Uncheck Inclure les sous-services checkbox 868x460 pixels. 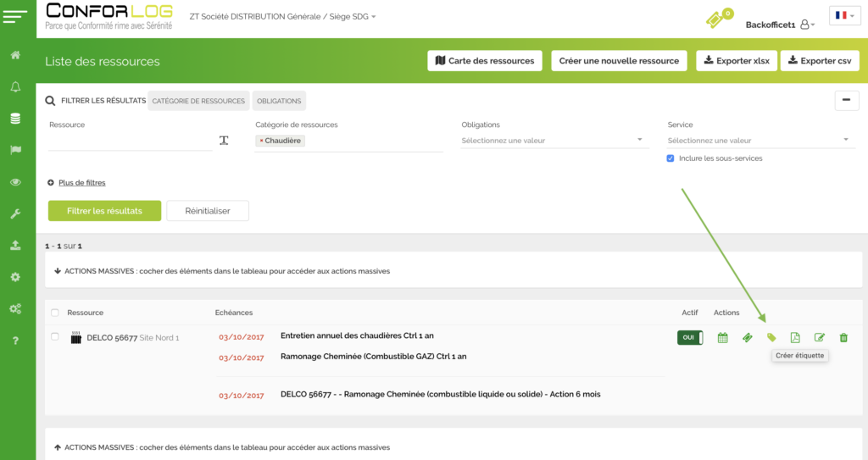coord(670,158)
